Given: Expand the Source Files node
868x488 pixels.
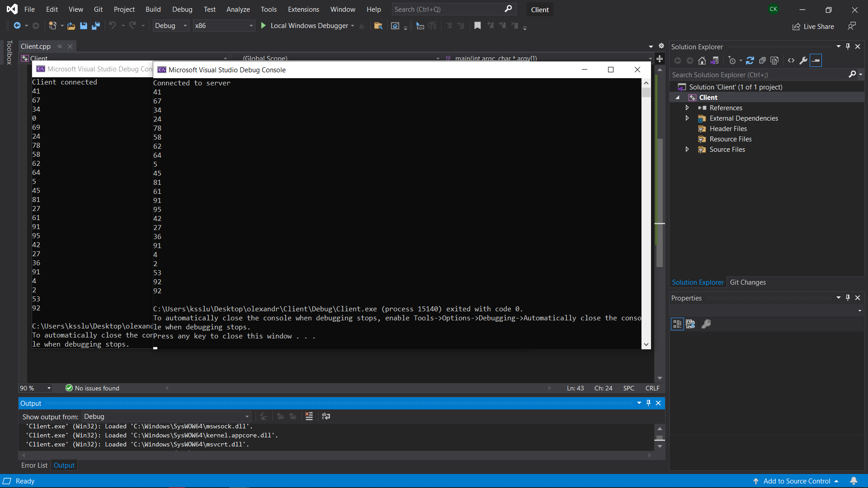Looking at the screenshot, I should click(x=687, y=149).
